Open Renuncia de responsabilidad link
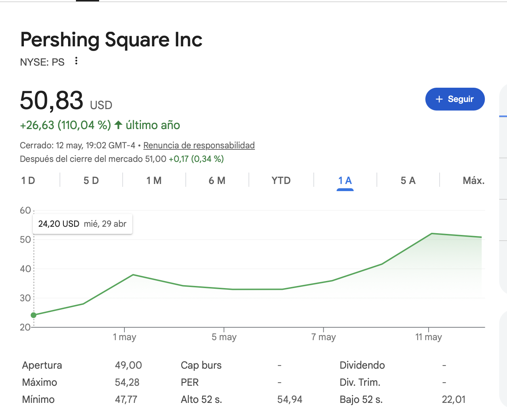The width and height of the screenshot is (507, 420). [199, 145]
